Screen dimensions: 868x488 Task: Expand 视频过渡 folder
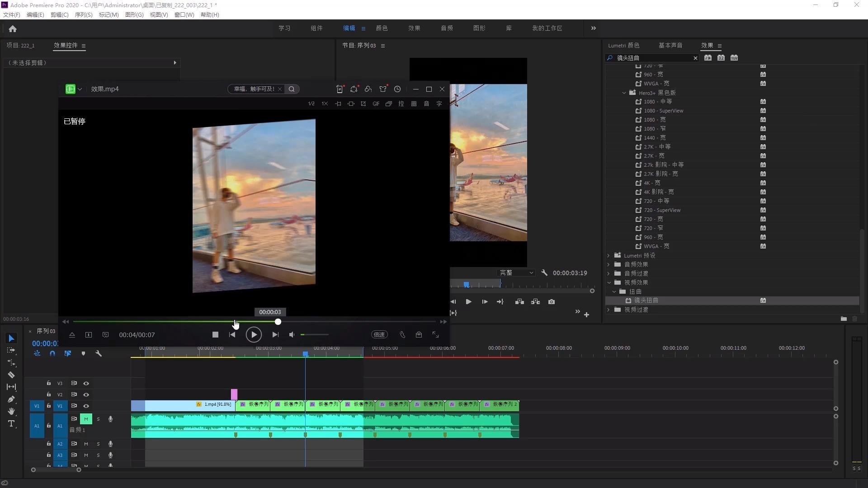click(609, 310)
